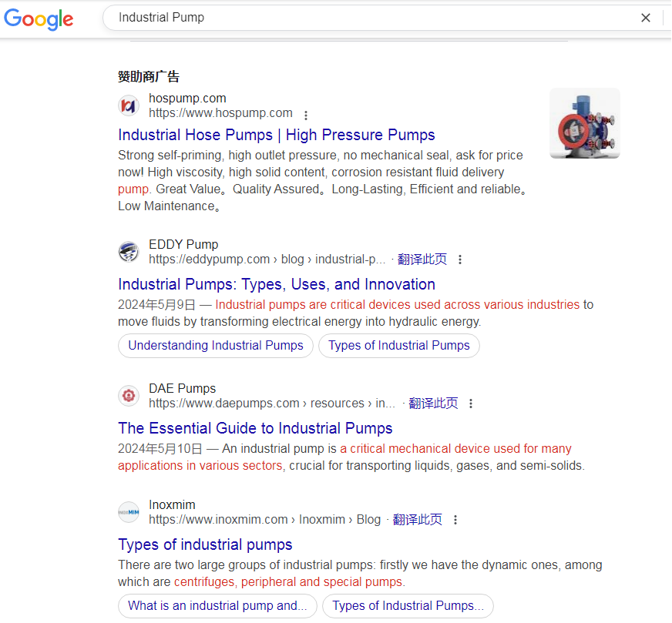
Task: Clear the search box with X
Action: (x=646, y=18)
